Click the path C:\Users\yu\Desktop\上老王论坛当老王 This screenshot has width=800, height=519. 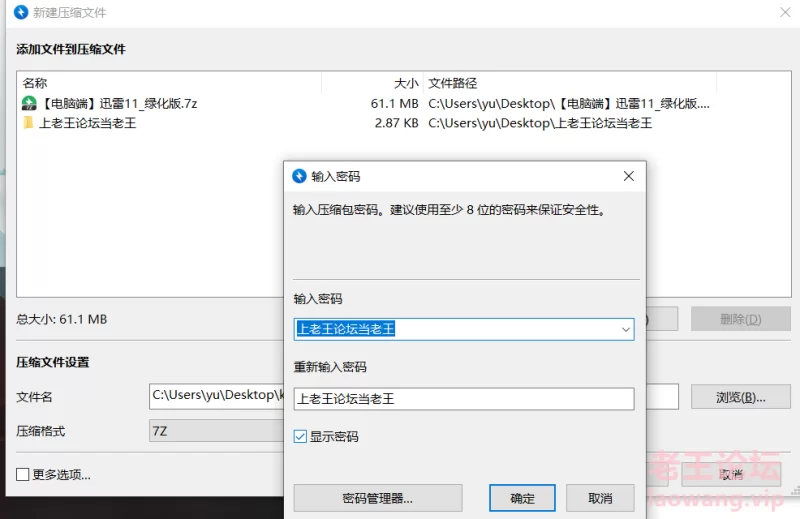coord(540,123)
